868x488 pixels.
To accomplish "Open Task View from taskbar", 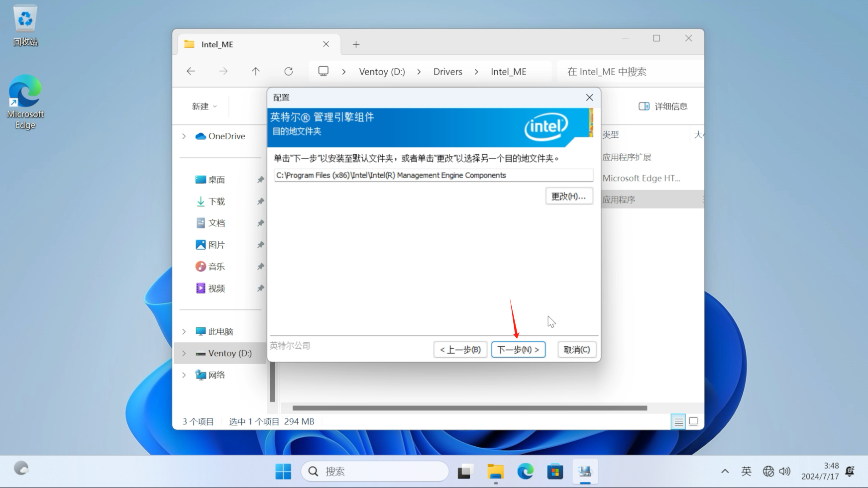I will coord(464,471).
